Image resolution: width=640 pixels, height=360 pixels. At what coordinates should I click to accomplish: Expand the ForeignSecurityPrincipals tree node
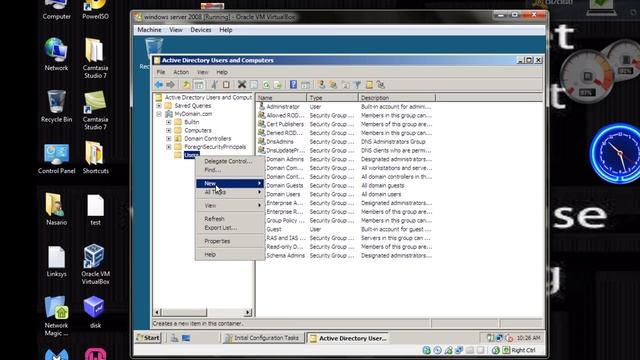[x=169, y=147]
